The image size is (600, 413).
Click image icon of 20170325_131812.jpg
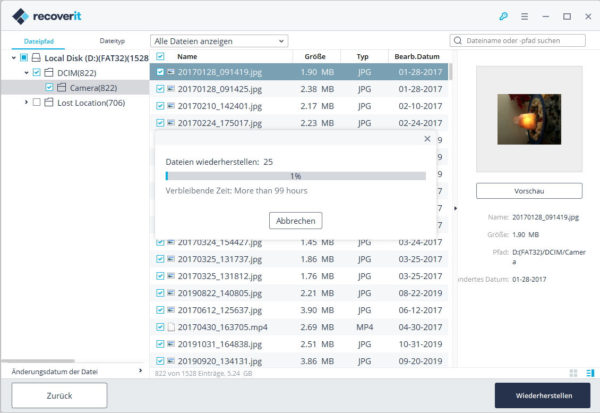click(x=171, y=276)
